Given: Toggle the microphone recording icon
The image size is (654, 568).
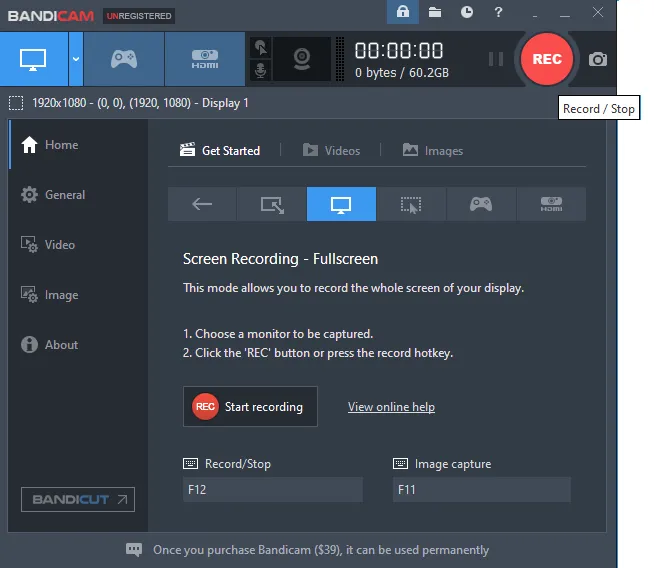Looking at the screenshot, I should pos(261,70).
